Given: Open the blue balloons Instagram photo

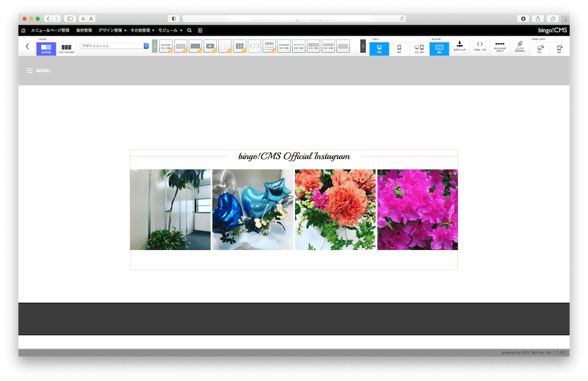Looking at the screenshot, I should [x=253, y=210].
